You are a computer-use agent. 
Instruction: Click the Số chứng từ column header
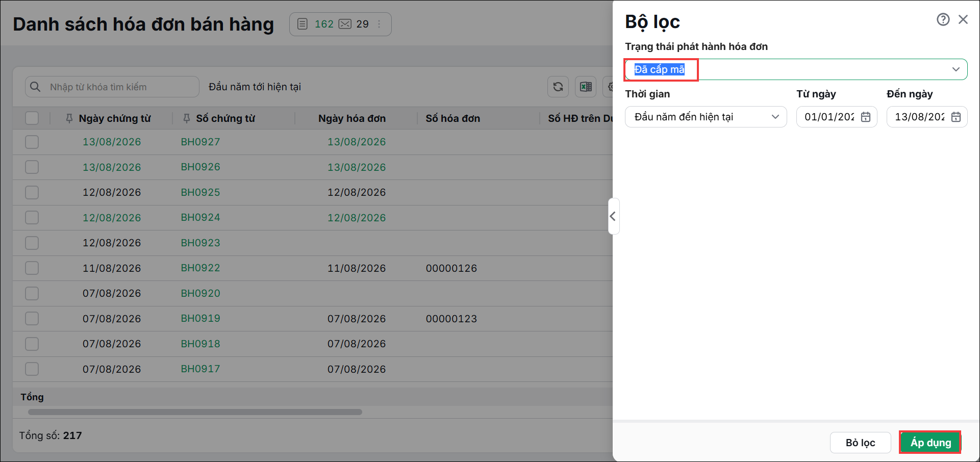[225, 118]
